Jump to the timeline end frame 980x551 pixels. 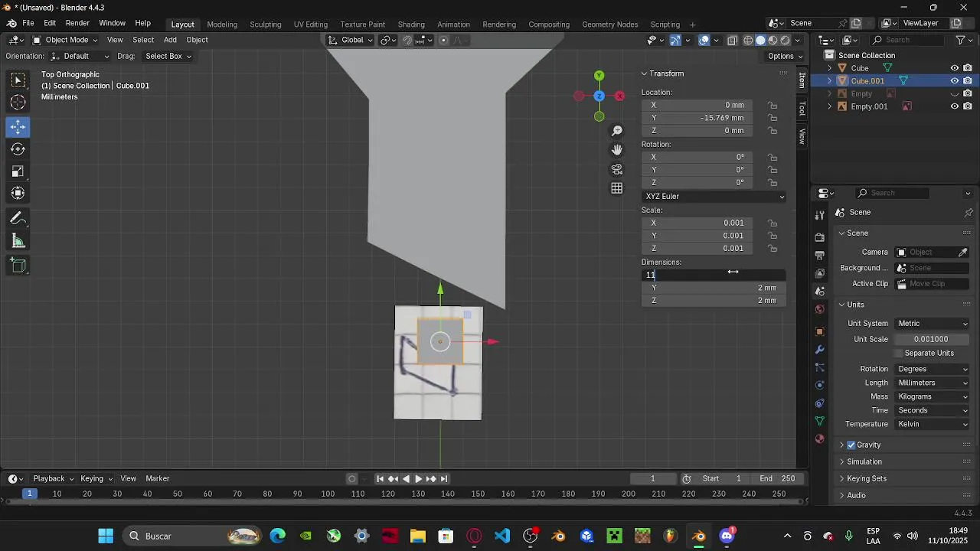coord(444,478)
